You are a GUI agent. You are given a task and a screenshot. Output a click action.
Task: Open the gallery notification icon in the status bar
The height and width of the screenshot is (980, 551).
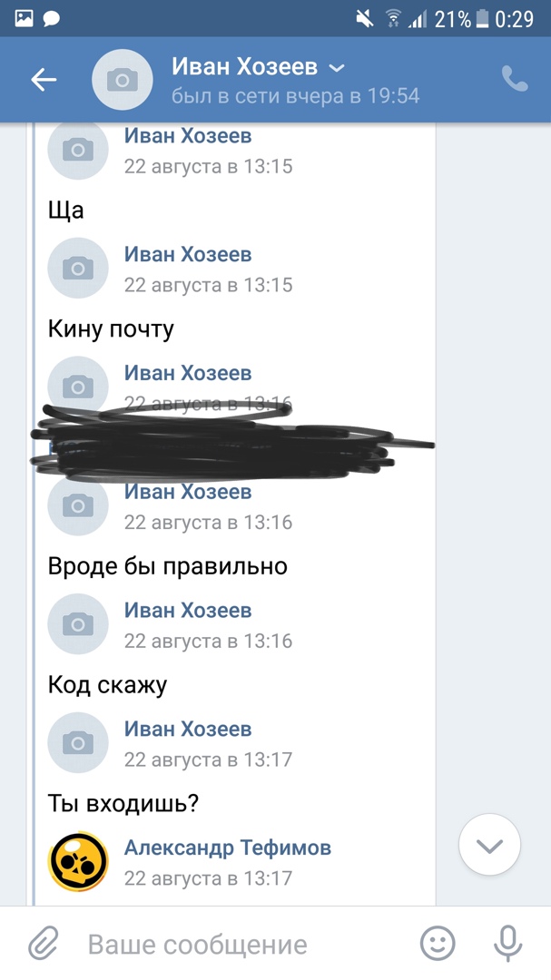24,19
